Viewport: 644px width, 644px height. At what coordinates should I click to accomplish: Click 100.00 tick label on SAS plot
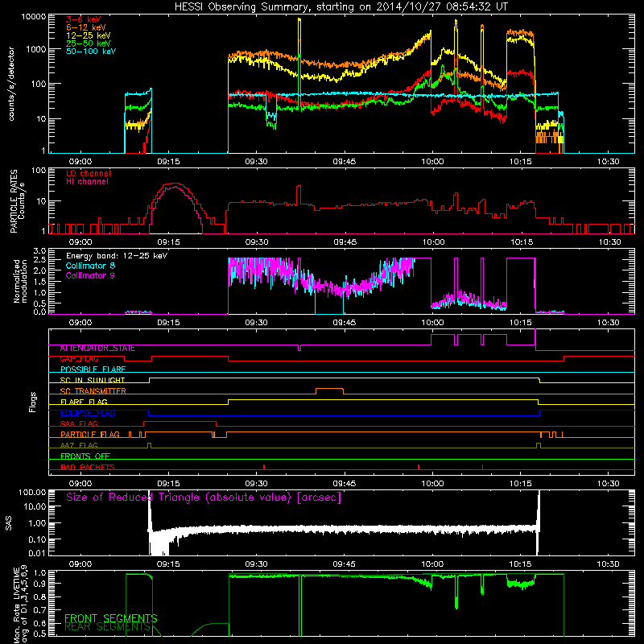click(x=32, y=493)
